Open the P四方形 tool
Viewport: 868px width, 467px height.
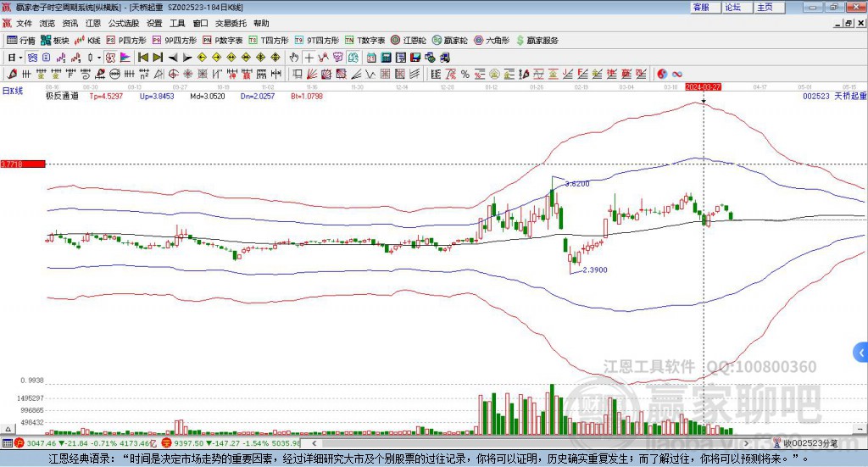coord(126,41)
